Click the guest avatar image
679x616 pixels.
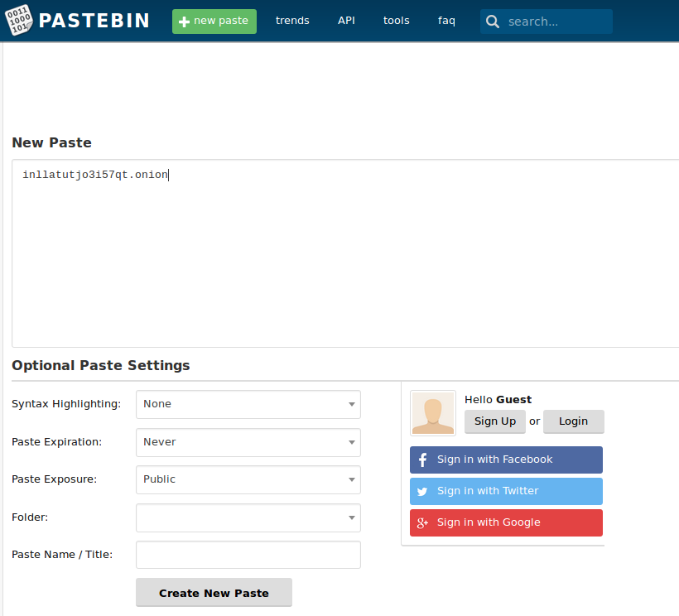[432, 413]
